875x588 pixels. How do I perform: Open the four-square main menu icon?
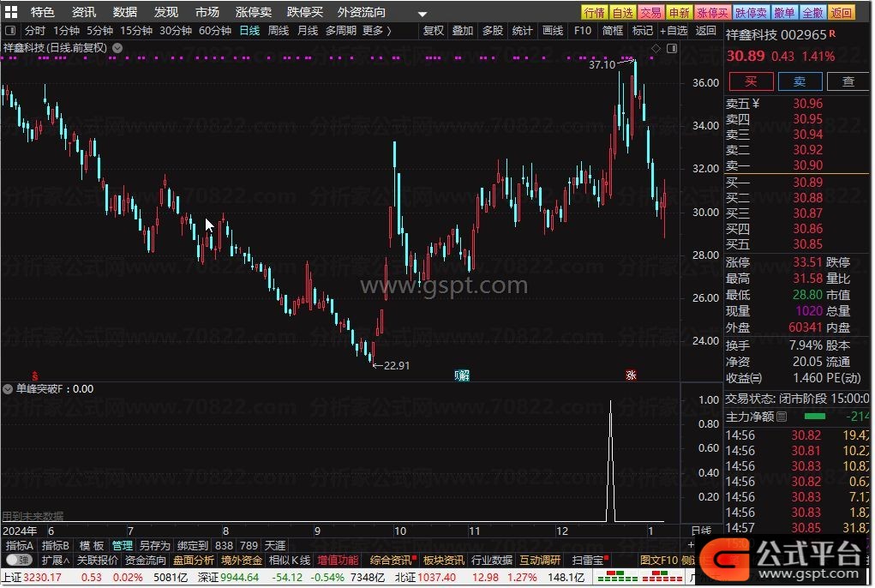[10, 12]
